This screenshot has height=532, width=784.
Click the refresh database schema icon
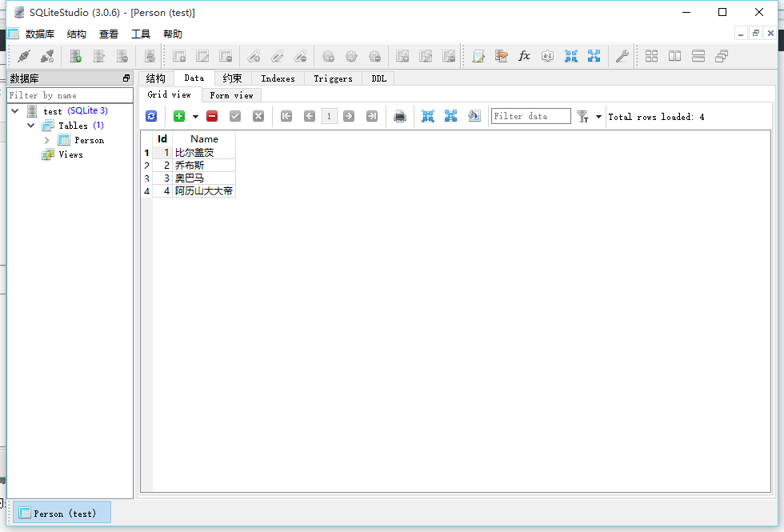(150, 56)
